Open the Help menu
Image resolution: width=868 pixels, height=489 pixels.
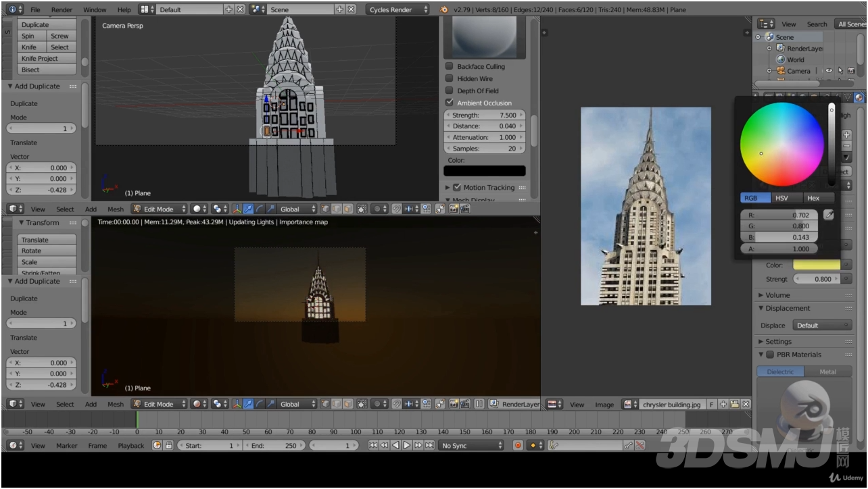tap(124, 10)
